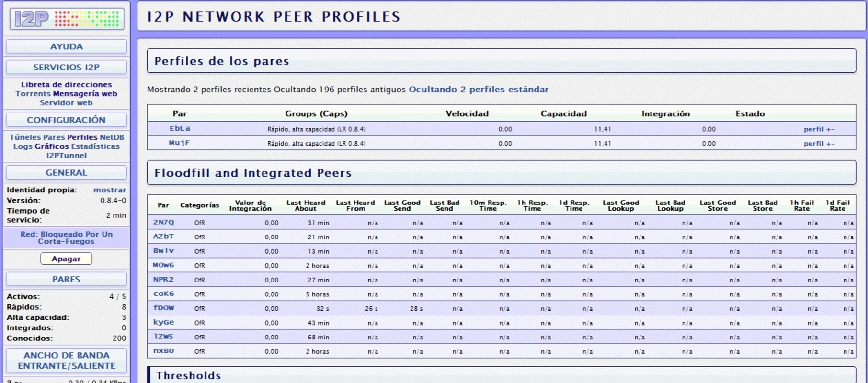The height and width of the screenshot is (383, 868).
Task: Open Servidor web link
Action: point(66,102)
